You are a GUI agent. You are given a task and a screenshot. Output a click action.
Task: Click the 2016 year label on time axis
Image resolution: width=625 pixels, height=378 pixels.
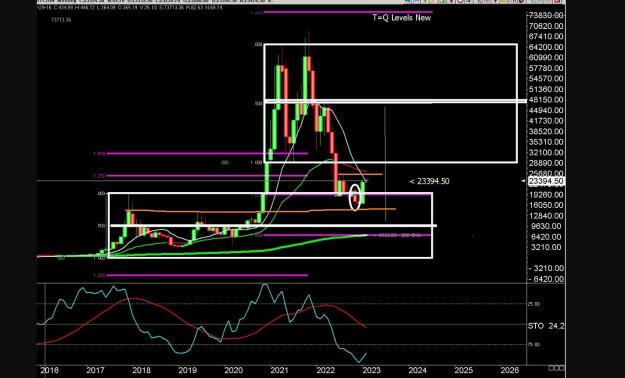coord(49,370)
